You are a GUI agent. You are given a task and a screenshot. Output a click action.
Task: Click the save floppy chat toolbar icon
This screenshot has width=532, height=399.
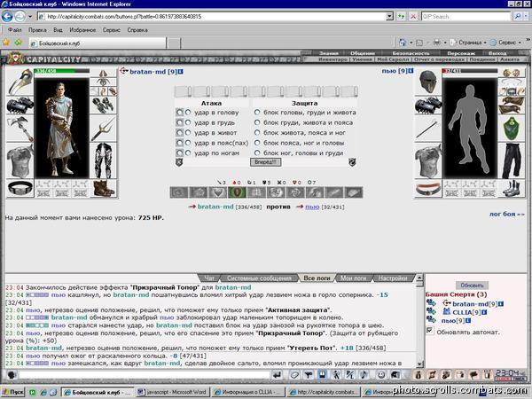pos(322,374)
